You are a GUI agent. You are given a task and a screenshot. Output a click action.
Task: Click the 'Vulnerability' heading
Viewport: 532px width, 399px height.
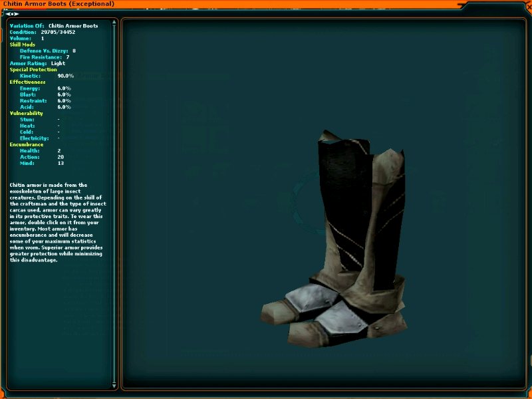pos(26,113)
